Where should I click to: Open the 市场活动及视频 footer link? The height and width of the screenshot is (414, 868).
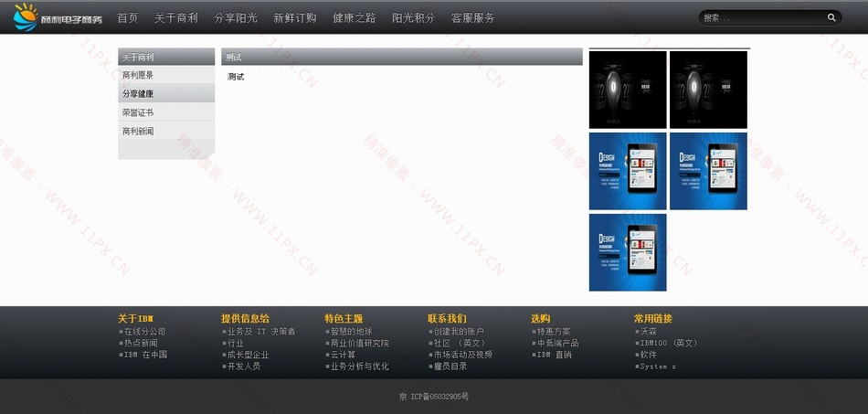pyautogui.click(x=463, y=355)
